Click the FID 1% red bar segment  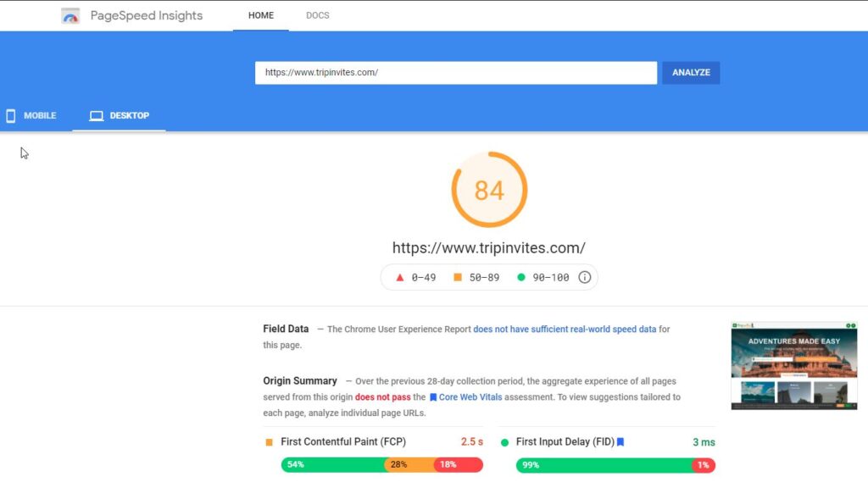tap(704, 465)
